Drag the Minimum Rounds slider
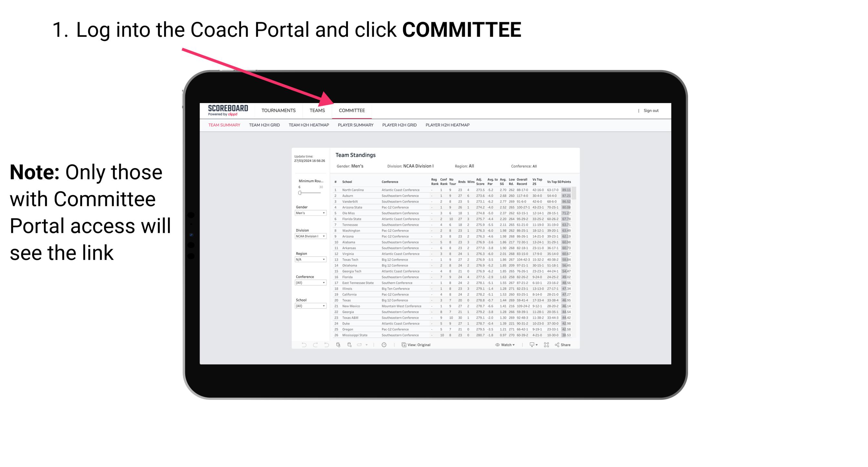 pos(300,193)
